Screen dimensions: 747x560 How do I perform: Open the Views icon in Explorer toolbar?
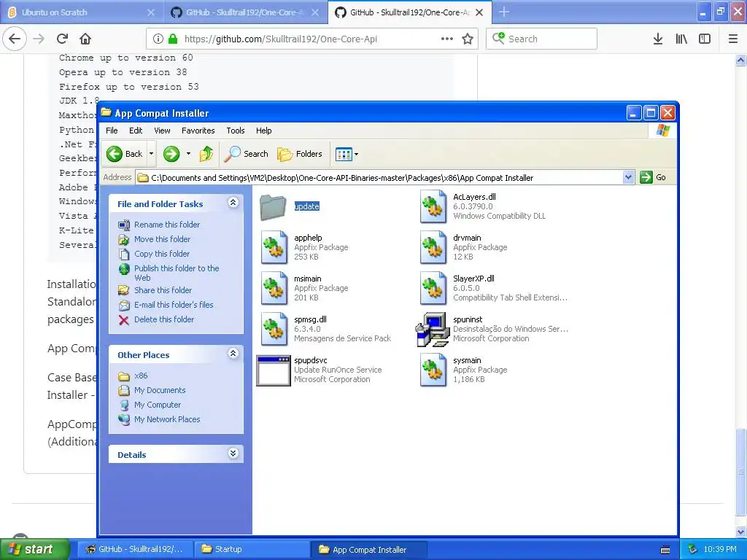[344, 154]
